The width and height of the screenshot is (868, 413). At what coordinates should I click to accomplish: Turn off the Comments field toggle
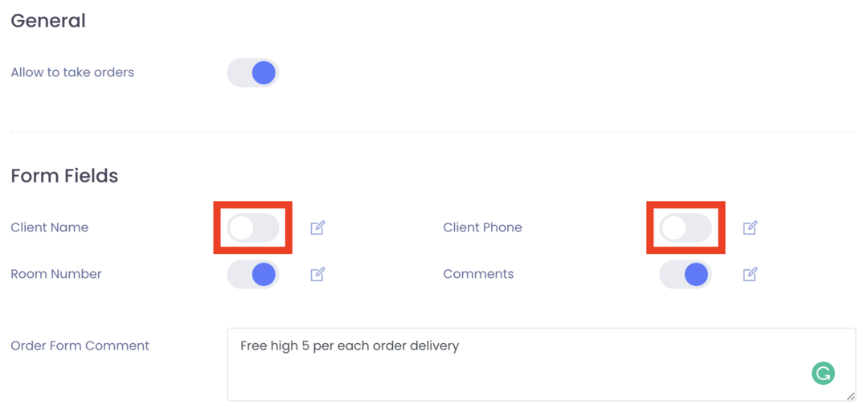(x=686, y=274)
